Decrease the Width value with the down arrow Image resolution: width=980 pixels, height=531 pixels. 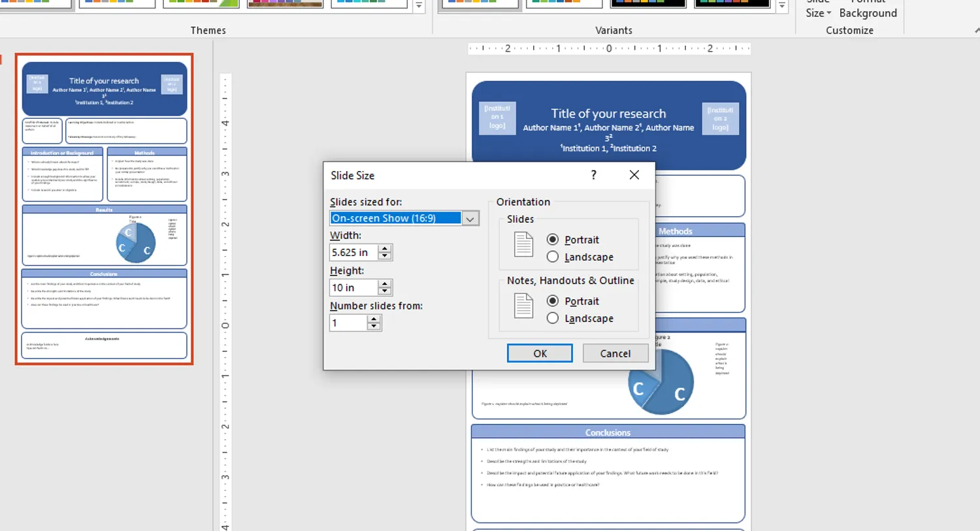click(385, 256)
